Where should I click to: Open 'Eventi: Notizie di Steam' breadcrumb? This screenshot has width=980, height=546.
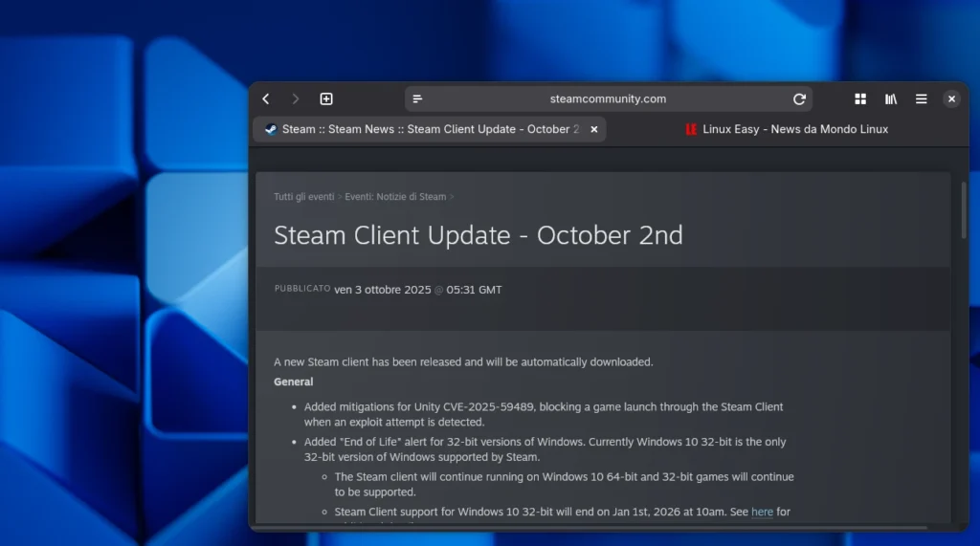(x=395, y=197)
